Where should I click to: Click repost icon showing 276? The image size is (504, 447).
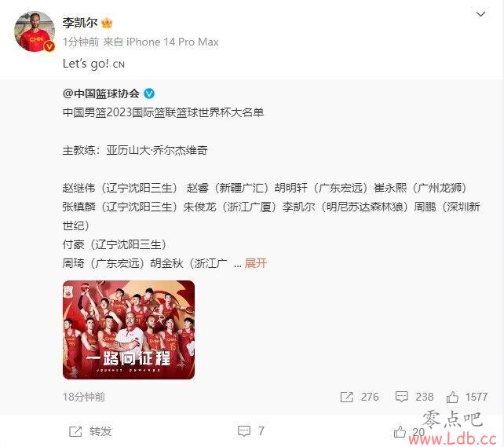pyautogui.click(x=346, y=397)
